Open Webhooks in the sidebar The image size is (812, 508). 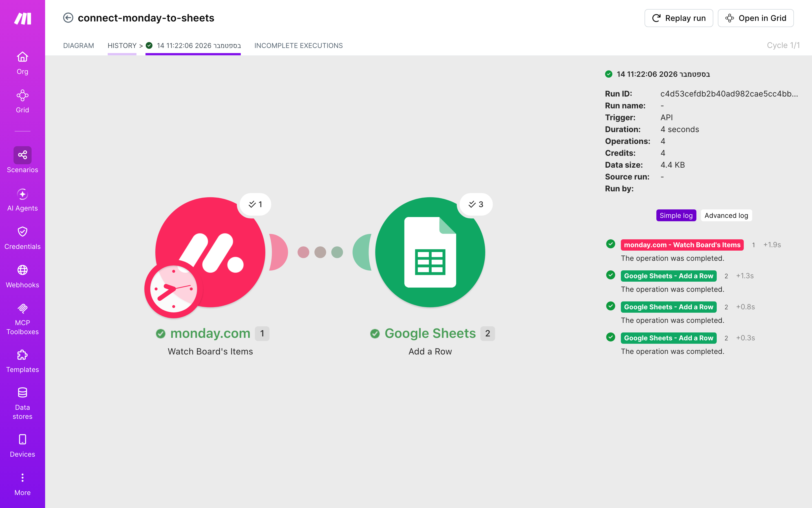coord(23,277)
